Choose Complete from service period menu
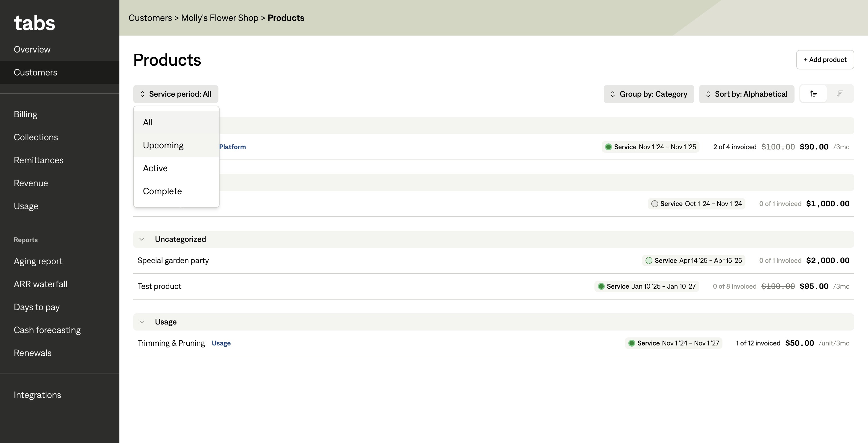The height and width of the screenshot is (443, 868). [x=162, y=191]
